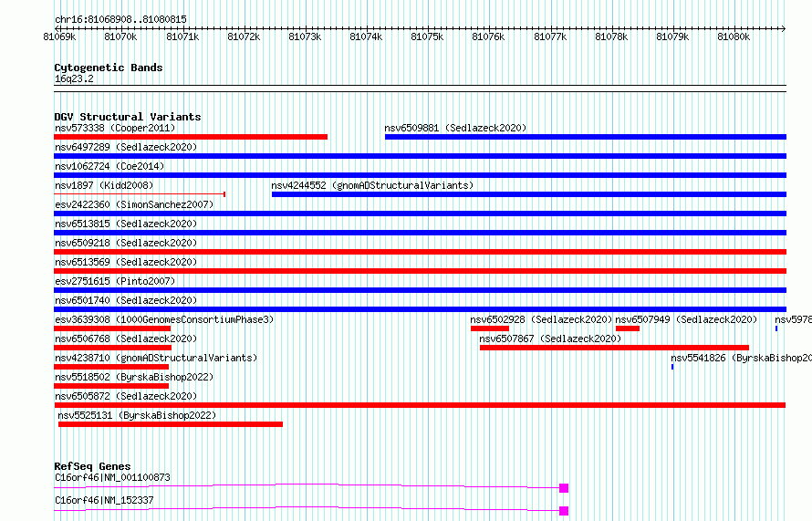Screen dimensions: 812x521
Task: Select the blue bar under nsv6509881
Action: point(586,137)
